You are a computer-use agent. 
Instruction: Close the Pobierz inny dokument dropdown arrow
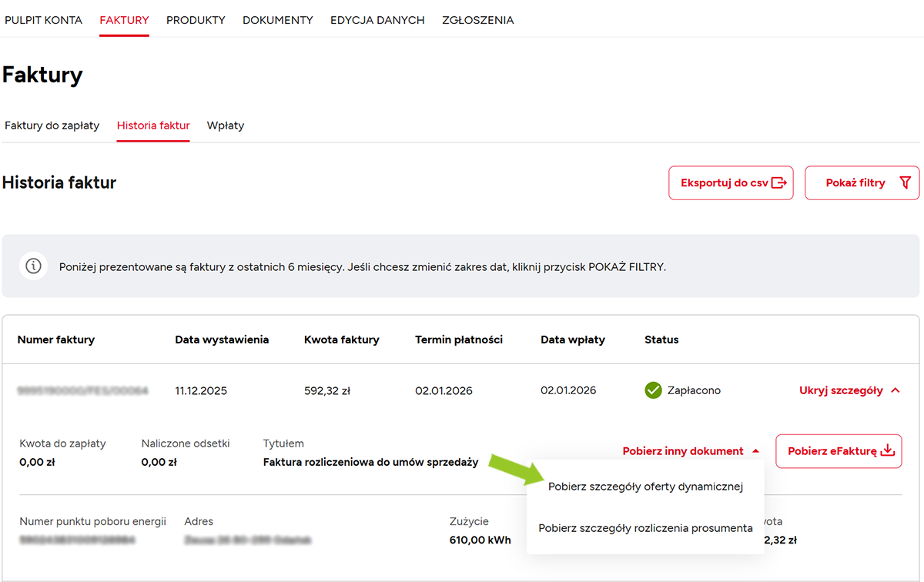coord(755,451)
